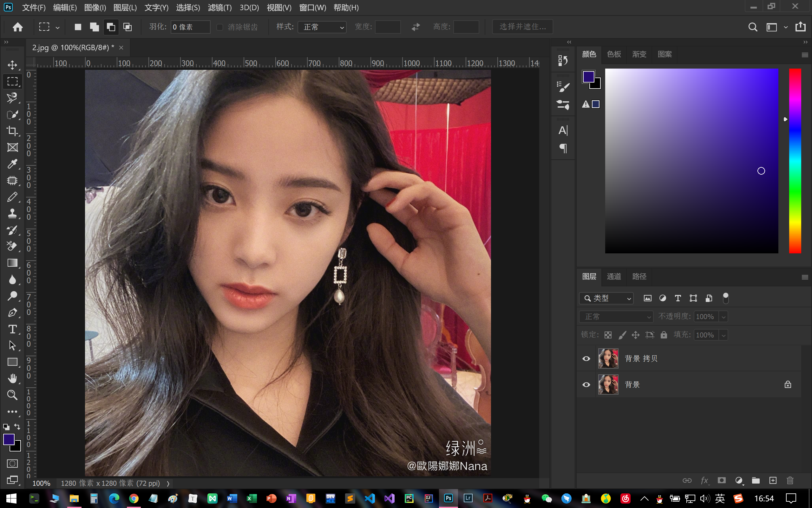The height and width of the screenshot is (508, 812).
Task: Select the Rectangle shape tool
Action: (x=12, y=362)
